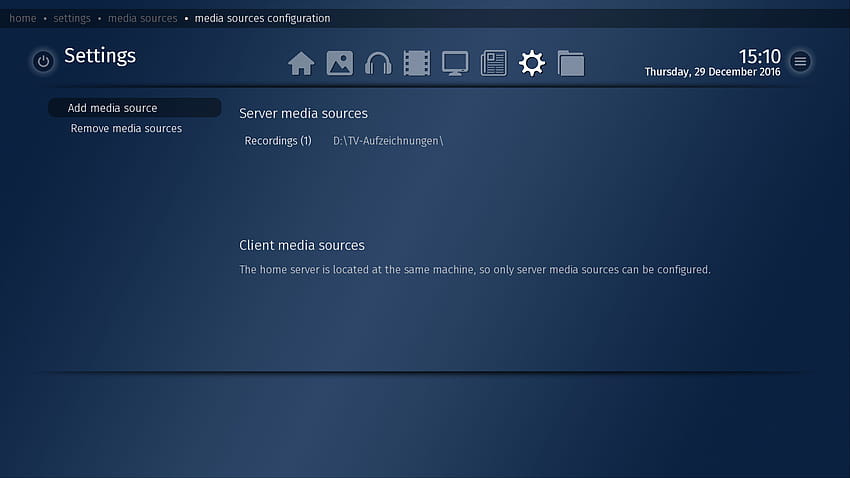The width and height of the screenshot is (850, 478).
Task: Click the 15:10 clock display
Action: pyautogui.click(x=759, y=56)
